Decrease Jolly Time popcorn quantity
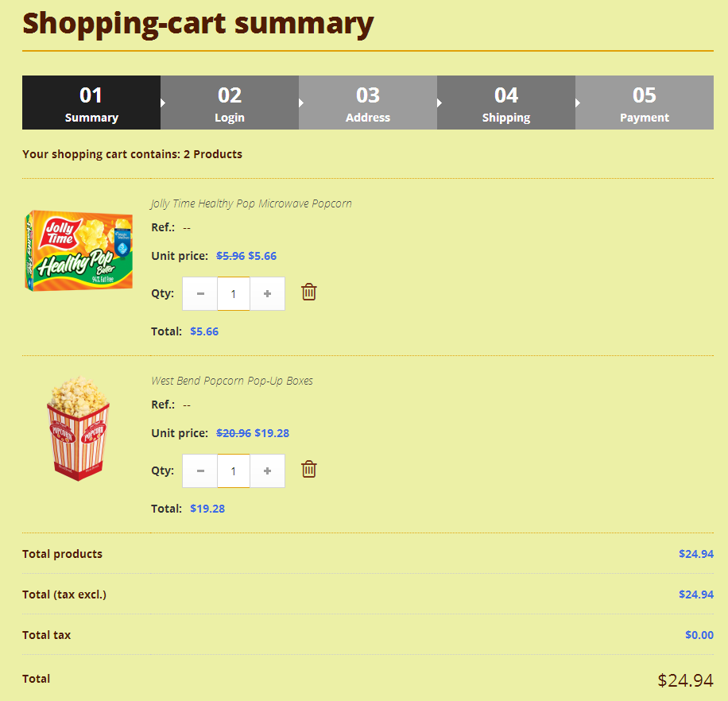 (200, 294)
